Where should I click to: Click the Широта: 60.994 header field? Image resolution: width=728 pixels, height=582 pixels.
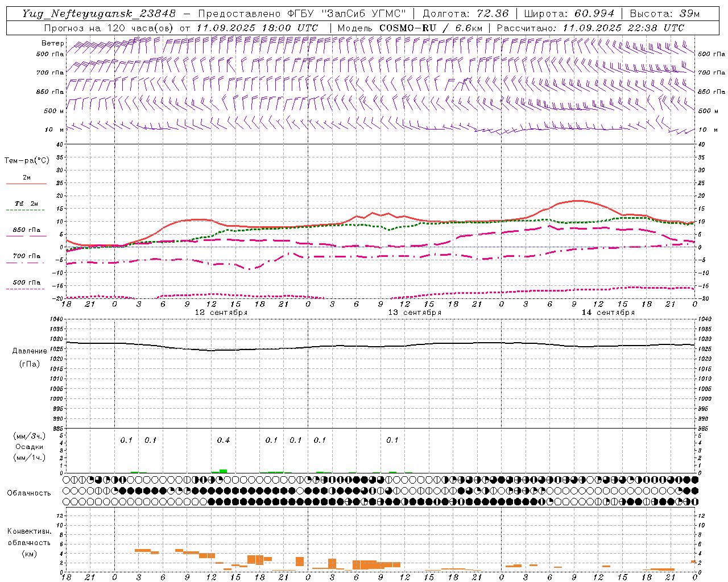tap(569, 14)
